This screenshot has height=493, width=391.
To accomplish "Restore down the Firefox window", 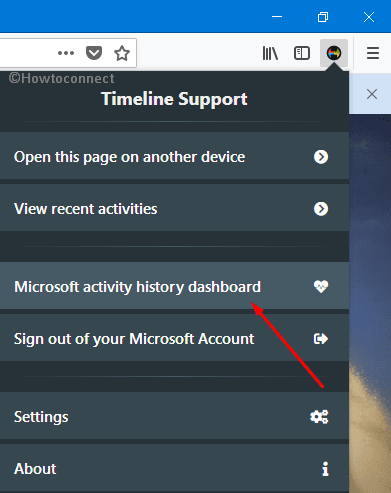I will [x=323, y=16].
